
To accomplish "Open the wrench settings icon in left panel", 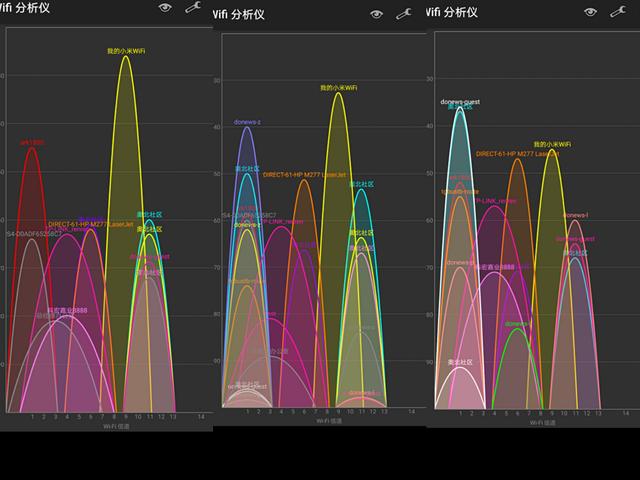I will pos(193,7).
